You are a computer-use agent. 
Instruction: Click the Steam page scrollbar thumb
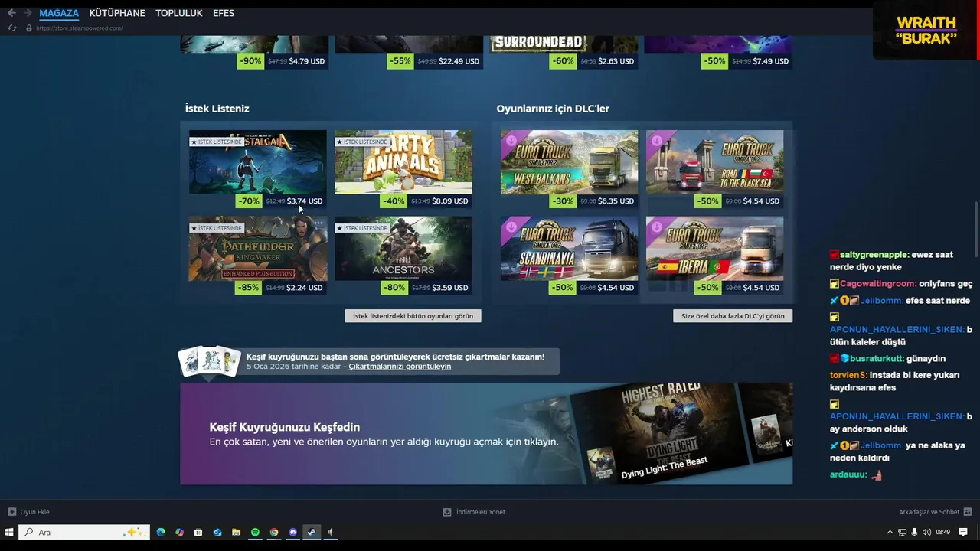coord(976,230)
